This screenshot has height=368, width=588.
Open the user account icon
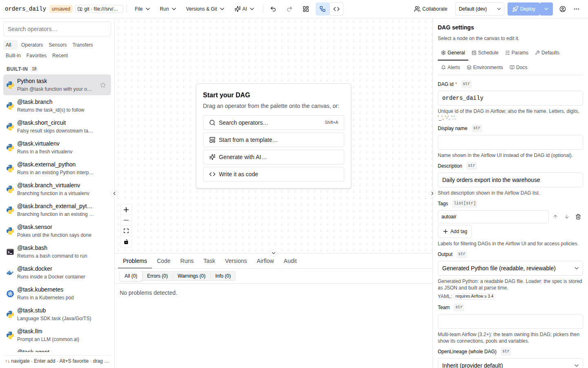[x=563, y=9]
